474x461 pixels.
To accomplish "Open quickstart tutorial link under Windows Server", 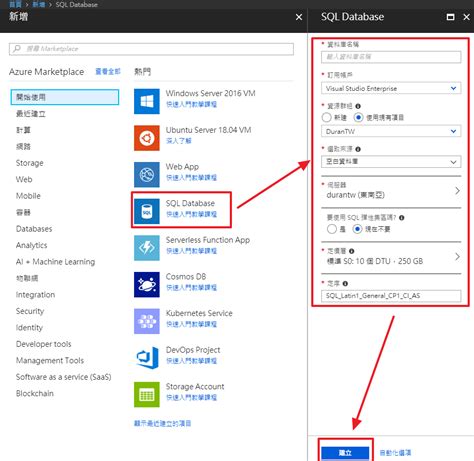I will pos(191,104).
